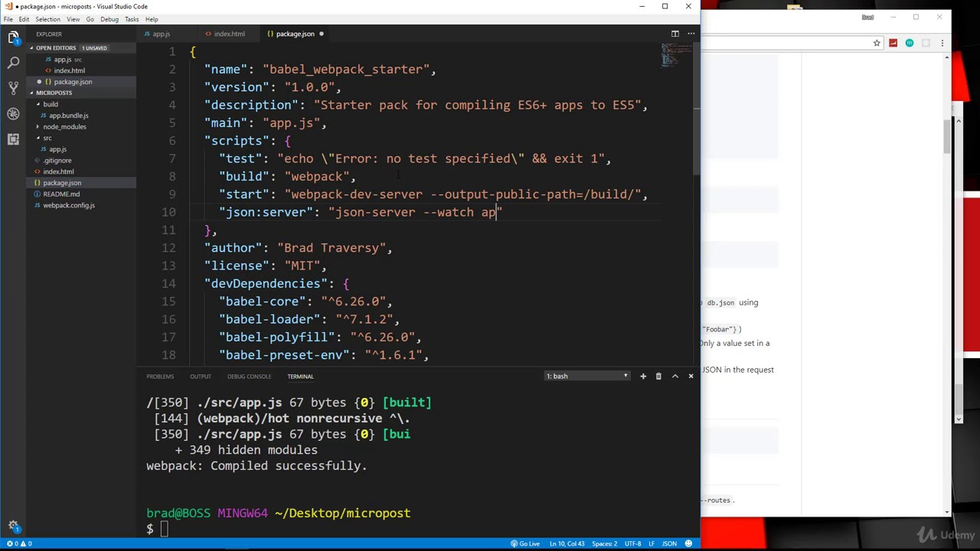This screenshot has height=551, width=980.
Task: Maximize the terminal panel with the up chevron
Action: tap(675, 376)
